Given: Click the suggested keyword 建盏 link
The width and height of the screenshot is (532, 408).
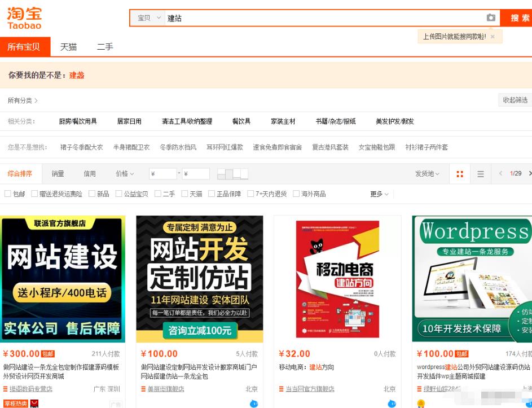Looking at the screenshot, I should pyautogui.click(x=77, y=75).
